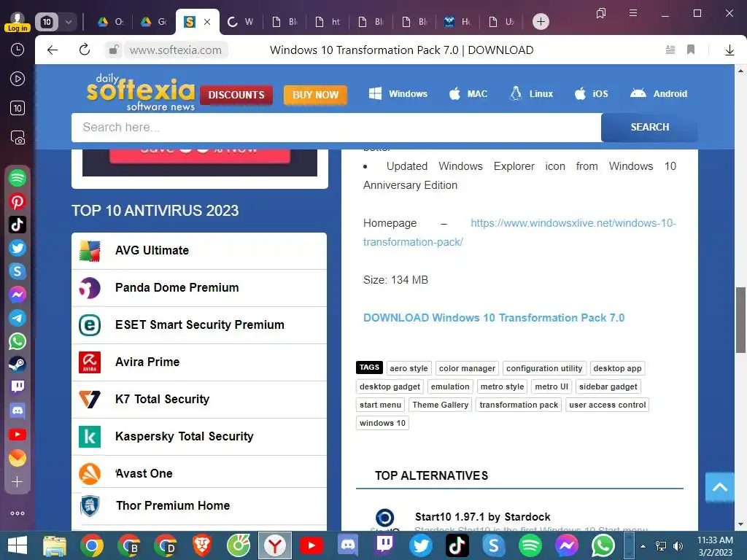Image resolution: width=747 pixels, height=560 pixels.
Task: Open reader mode icon
Action: (670, 50)
